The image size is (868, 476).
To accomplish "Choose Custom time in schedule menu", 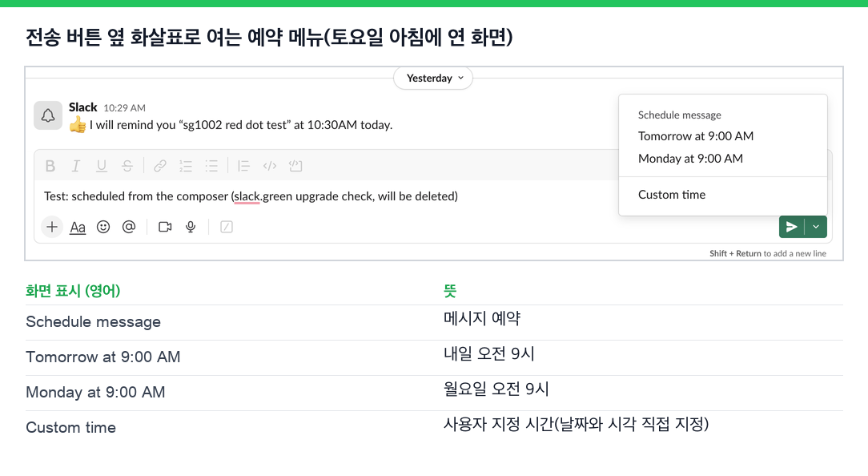I will (x=672, y=195).
